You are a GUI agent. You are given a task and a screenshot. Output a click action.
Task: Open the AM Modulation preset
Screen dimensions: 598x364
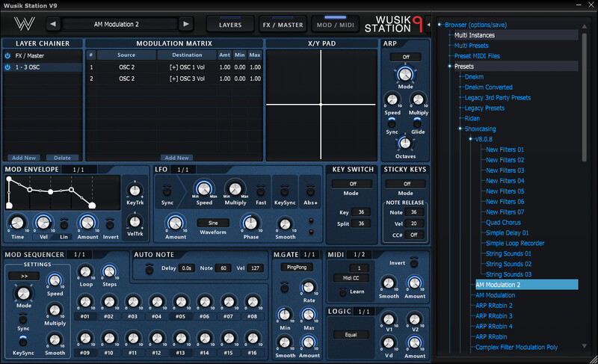[495, 295]
